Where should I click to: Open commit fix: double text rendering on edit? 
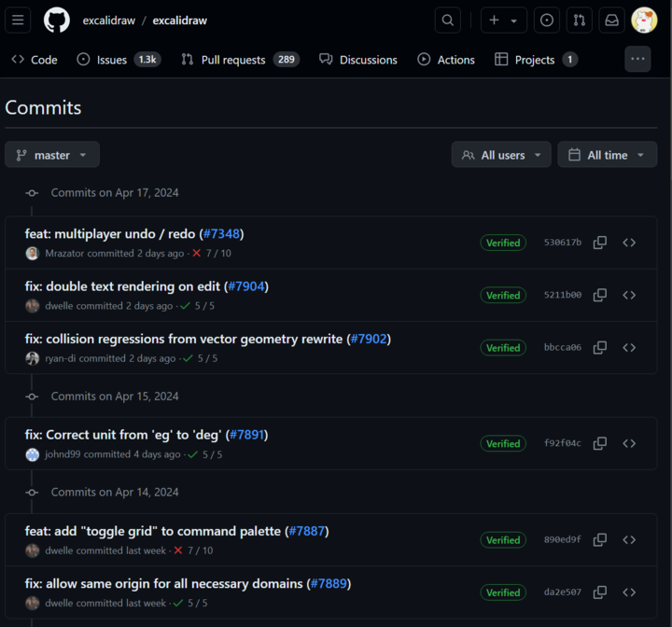pyautogui.click(x=124, y=286)
